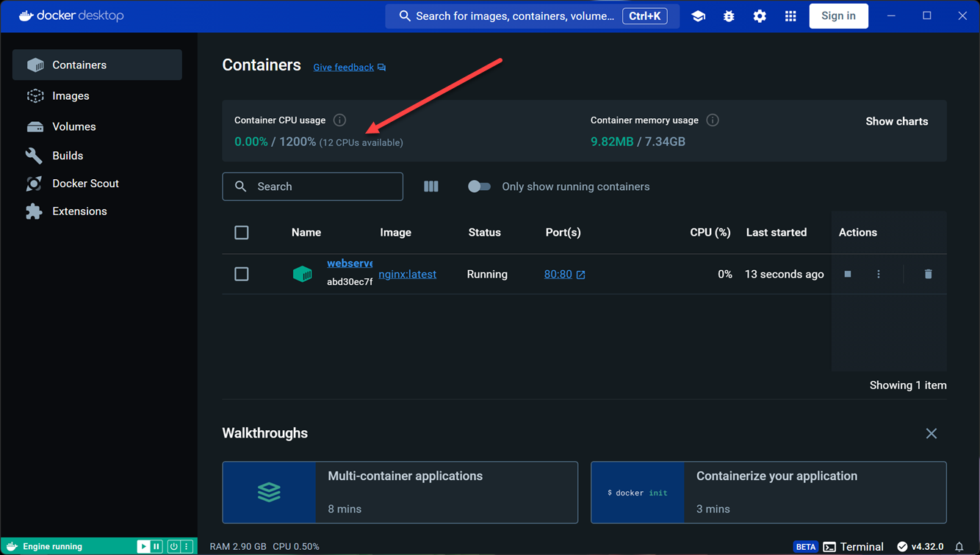Open more actions menu for webserver container
The height and width of the screenshot is (555, 980).
[x=879, y=274]
